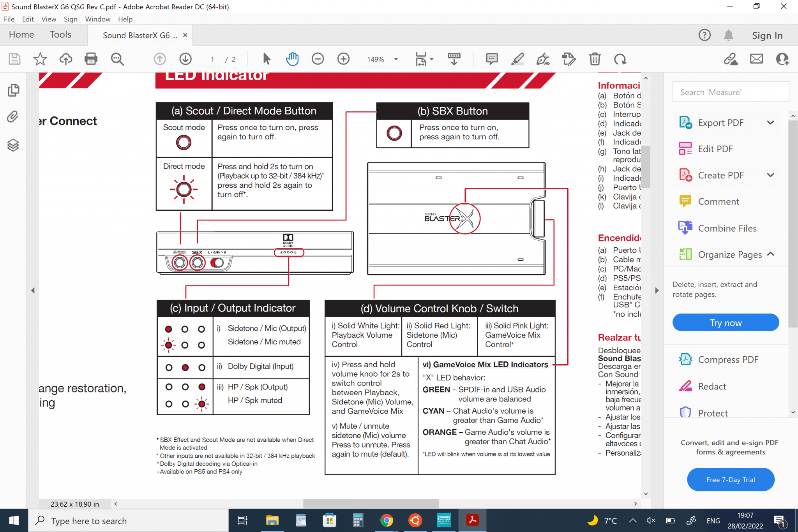The image size is (798, 532).
Task: Add a sticky note comment
Action: pos(492,59)
